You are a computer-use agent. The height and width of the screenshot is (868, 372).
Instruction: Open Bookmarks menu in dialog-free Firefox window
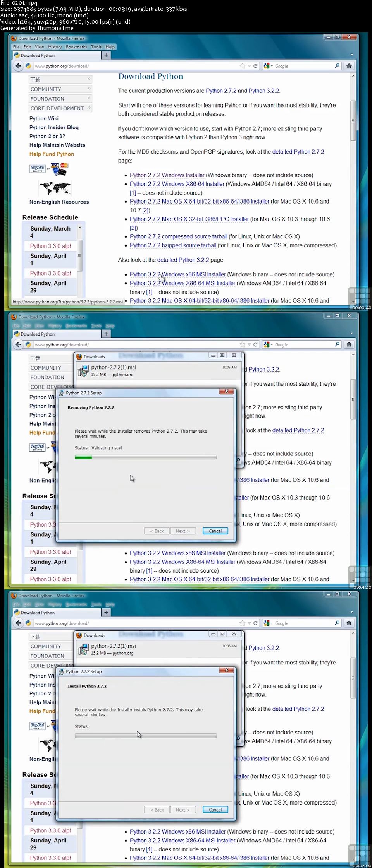76,47
